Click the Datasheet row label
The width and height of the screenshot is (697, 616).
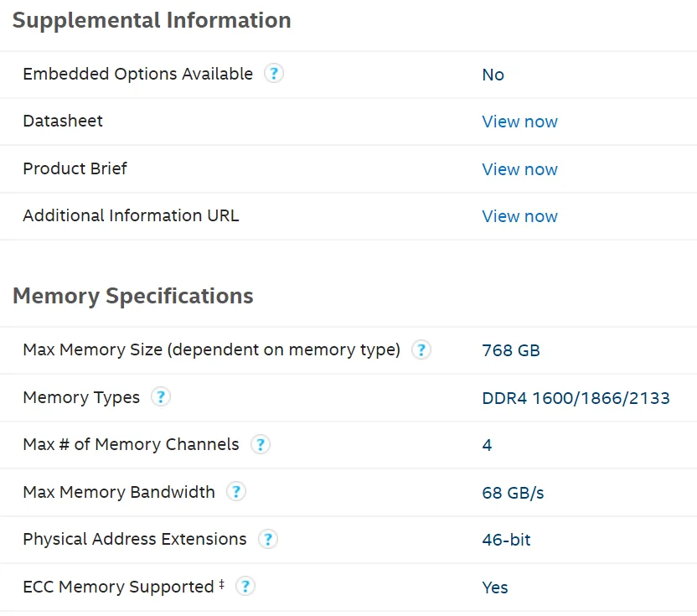click(63, 122)
